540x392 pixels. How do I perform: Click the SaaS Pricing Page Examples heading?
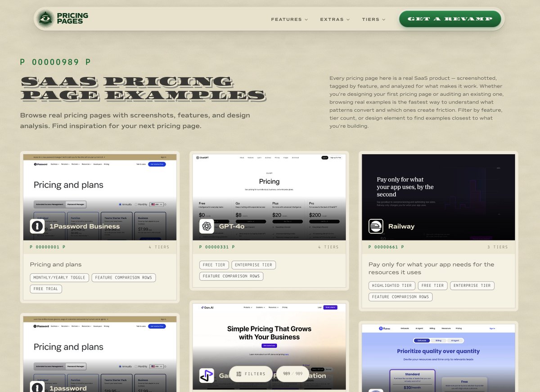(x=143, y=88)
